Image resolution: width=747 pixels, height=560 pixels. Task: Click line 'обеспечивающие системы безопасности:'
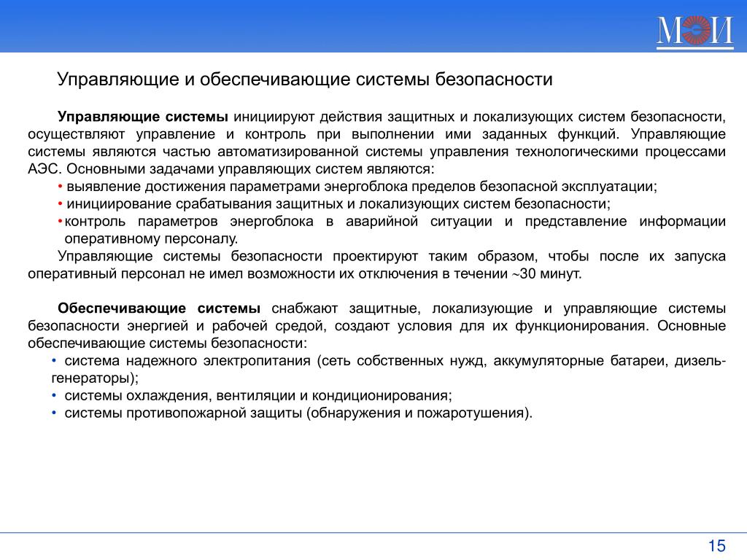point(168,343)
